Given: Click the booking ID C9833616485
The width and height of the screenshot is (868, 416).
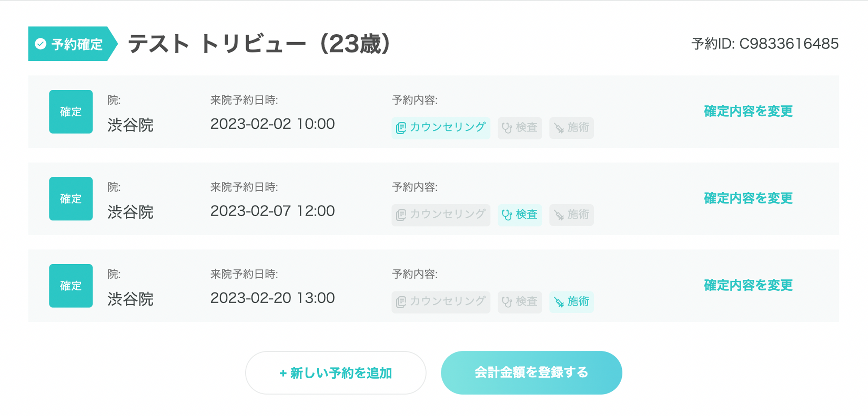Looking at the screenshot, I should pos(788,44).
